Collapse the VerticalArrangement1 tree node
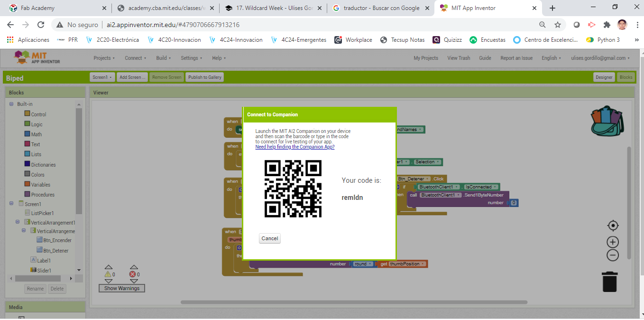The image size is (644, 320). coord(18,222)
